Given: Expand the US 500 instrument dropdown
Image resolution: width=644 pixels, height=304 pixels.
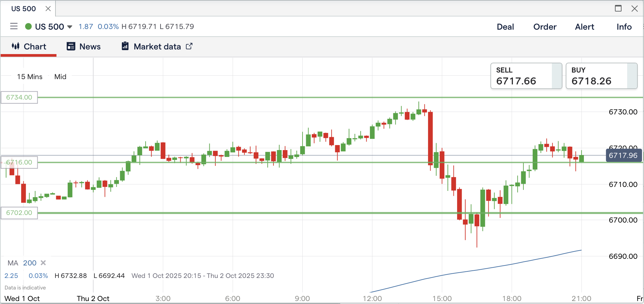Looking at the screenshot, I should (x=70, y=27).
